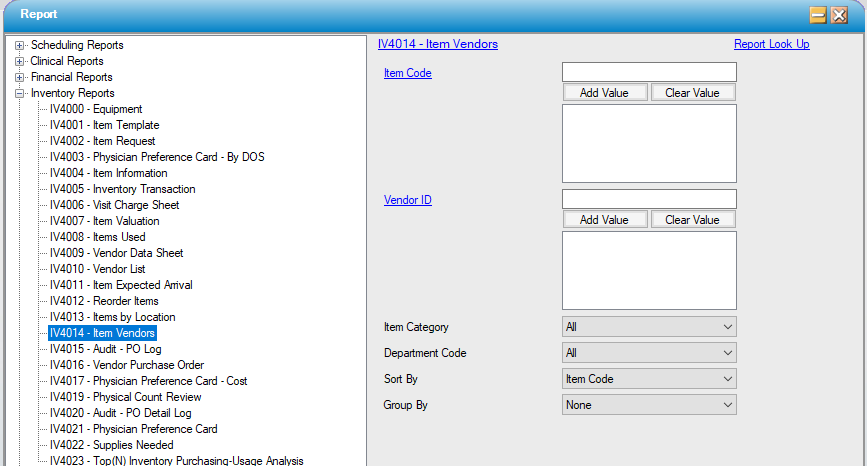Image resolution: width=867 pixels, height=466 pixels.
Task: Focus the Vendor ID text field
Action: (649, 199)
